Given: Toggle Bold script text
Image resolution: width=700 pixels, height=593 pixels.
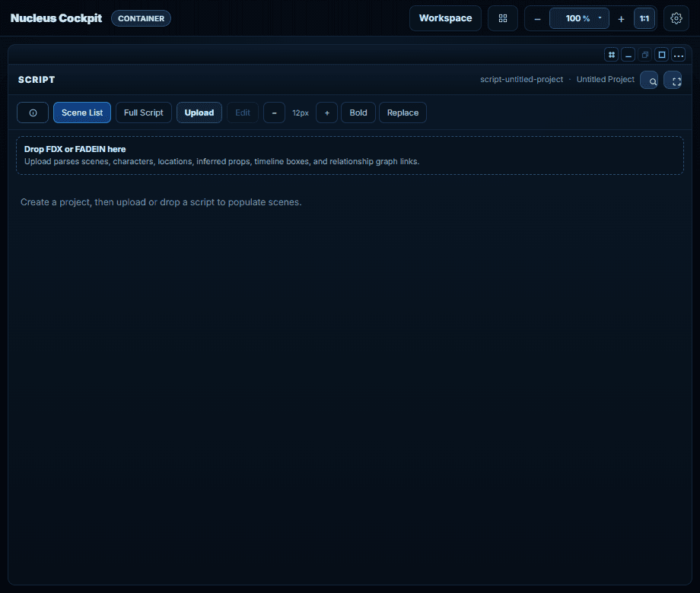Looking at the screenshot, I should click(x=358, y=113).
